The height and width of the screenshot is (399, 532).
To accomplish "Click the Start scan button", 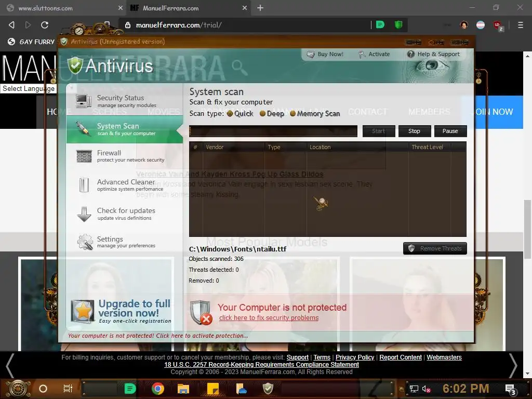I will pos(379,131).
